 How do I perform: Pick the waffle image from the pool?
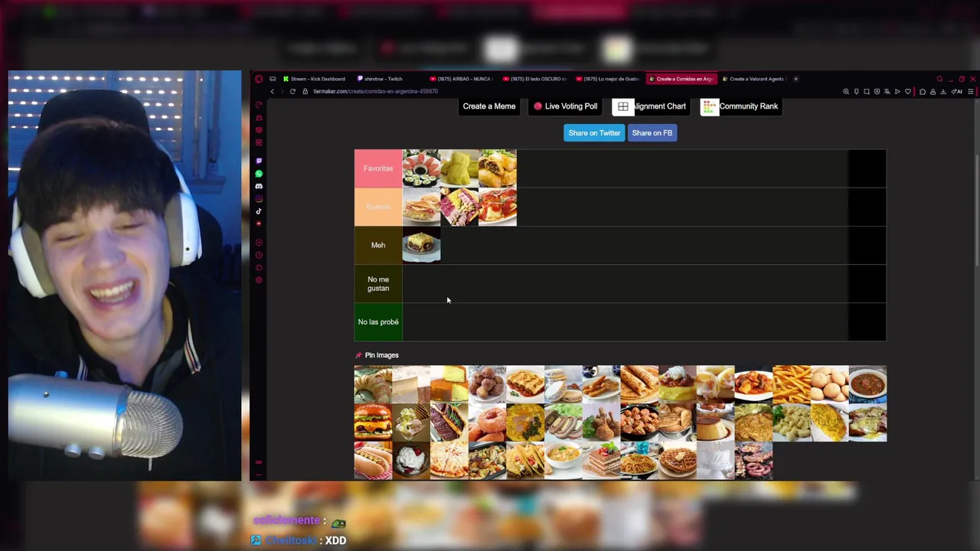[x=677, y=461]
